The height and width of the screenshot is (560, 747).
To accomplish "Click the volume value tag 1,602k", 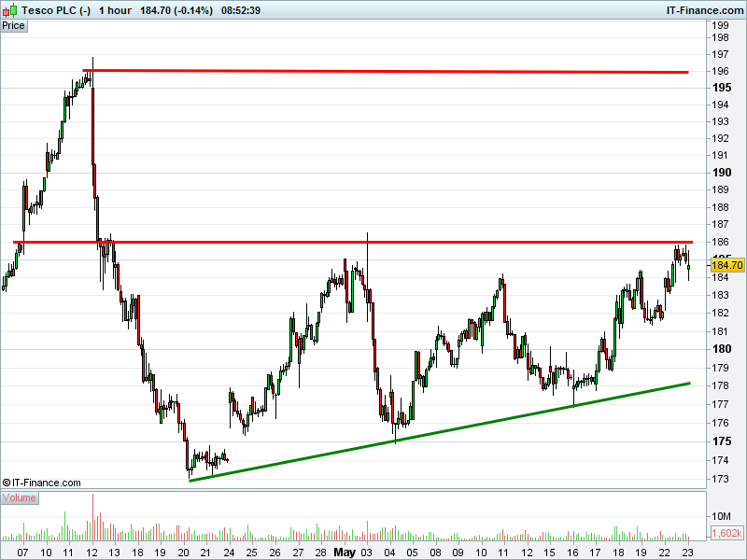I will (727, 533).
